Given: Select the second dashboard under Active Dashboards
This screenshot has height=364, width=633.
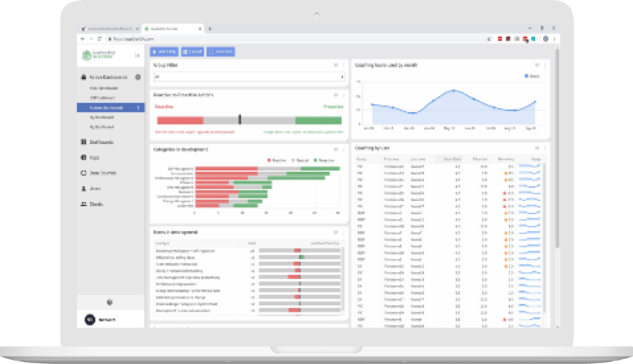Looking at the screenshot, I should 102,98.
